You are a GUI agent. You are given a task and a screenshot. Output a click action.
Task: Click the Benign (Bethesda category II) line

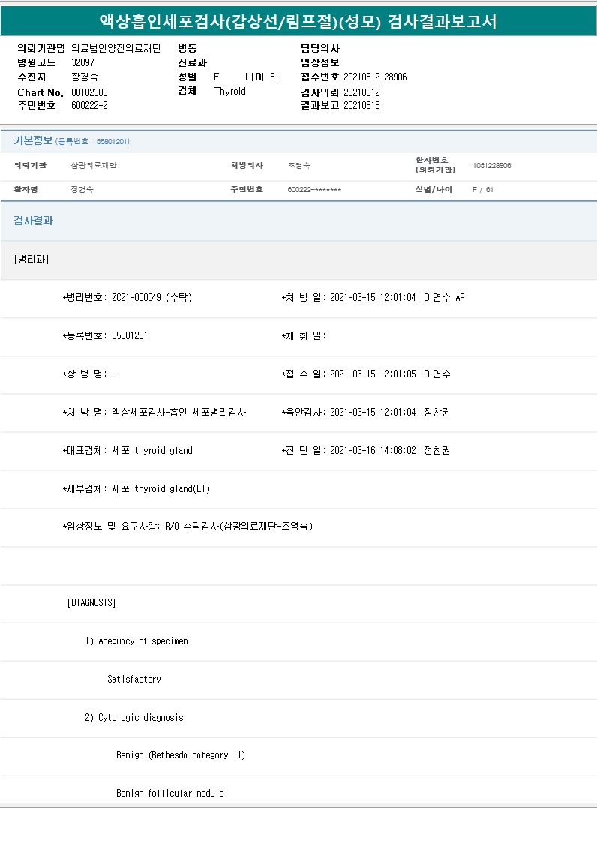181,755
